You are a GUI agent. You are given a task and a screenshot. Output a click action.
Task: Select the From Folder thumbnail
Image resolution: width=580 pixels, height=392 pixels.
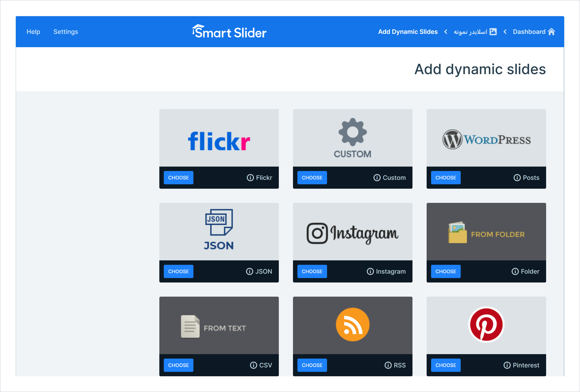(486, 232)
